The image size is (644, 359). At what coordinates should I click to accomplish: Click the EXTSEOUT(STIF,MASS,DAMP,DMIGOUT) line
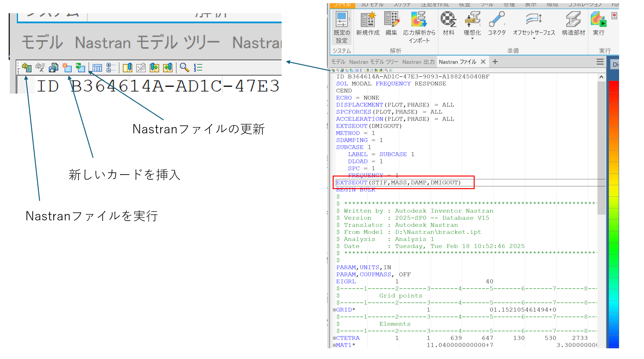tap(398, 182)
